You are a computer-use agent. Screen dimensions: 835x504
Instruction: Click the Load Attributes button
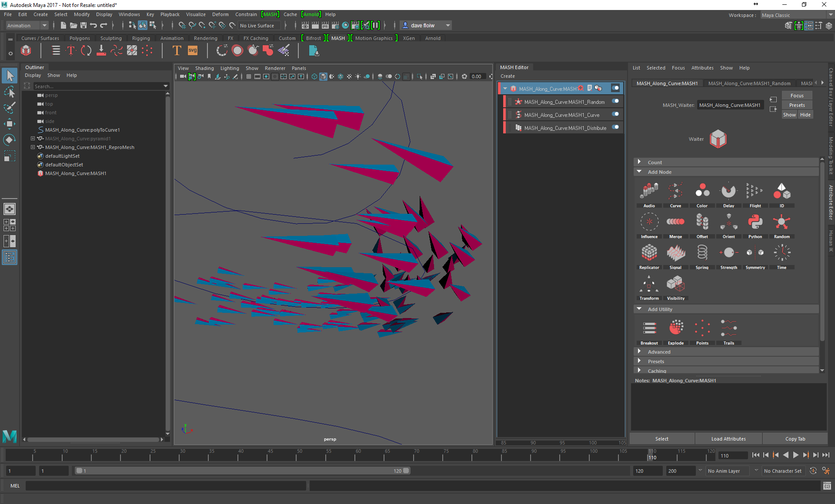point(728,438)
